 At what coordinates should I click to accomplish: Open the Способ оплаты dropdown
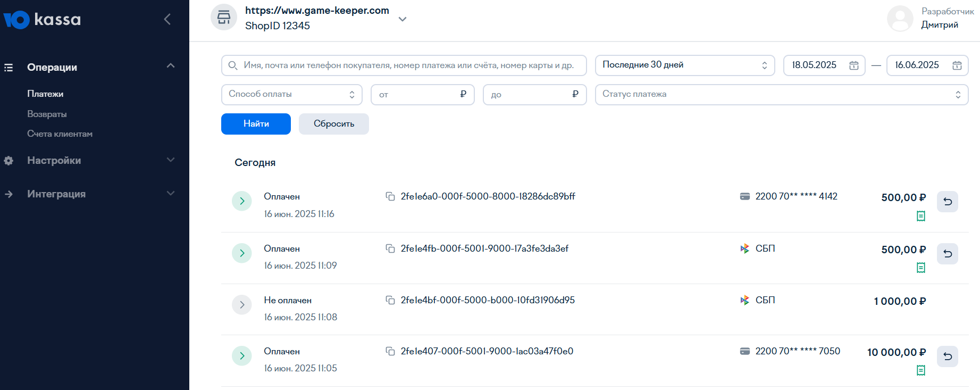[292, 94]
